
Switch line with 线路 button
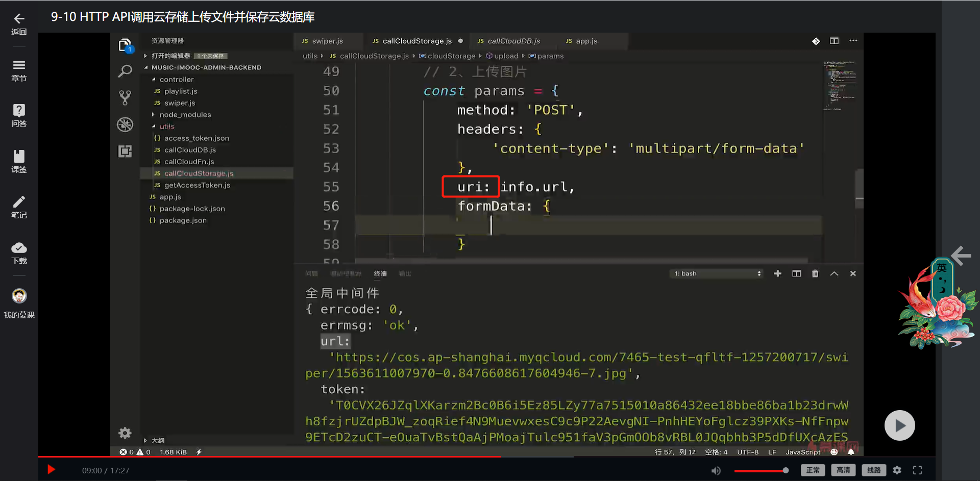coord(874,470)
